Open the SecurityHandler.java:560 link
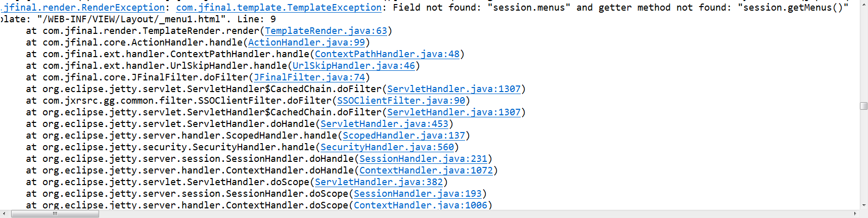 point(387,147)
